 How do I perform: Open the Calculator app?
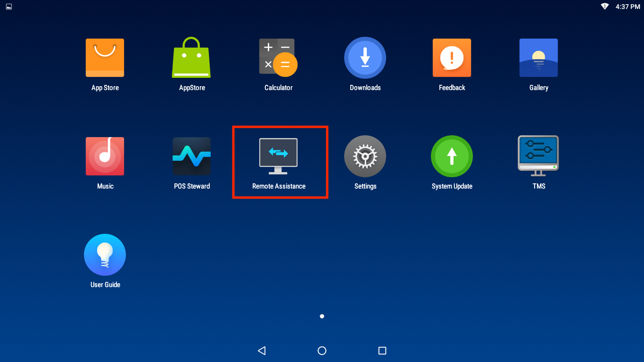(x=278, y=58)
